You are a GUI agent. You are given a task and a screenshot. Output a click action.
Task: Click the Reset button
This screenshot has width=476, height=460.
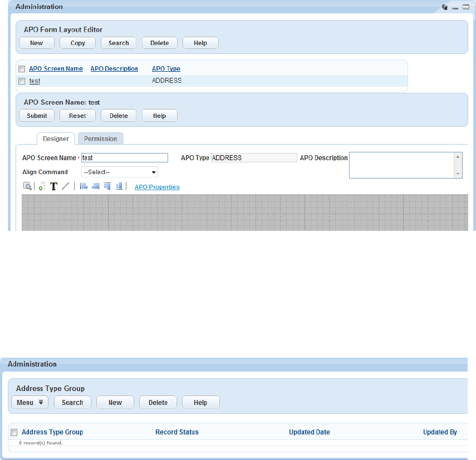coord(77,116)
